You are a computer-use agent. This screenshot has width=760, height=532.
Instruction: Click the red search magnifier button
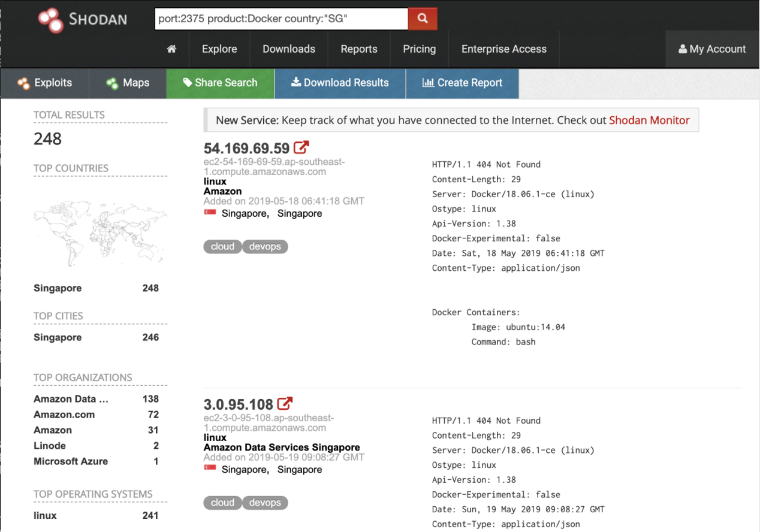coord(423,19)
